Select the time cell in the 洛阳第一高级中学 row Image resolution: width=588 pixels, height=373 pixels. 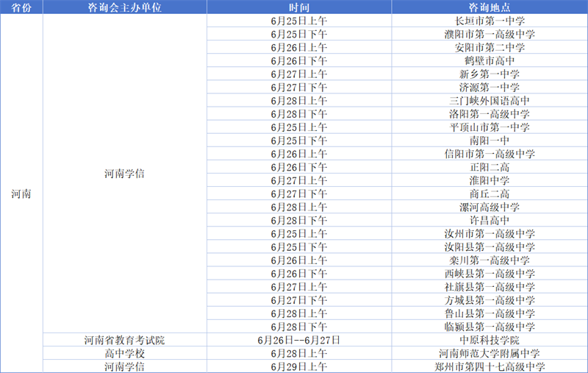299,114
